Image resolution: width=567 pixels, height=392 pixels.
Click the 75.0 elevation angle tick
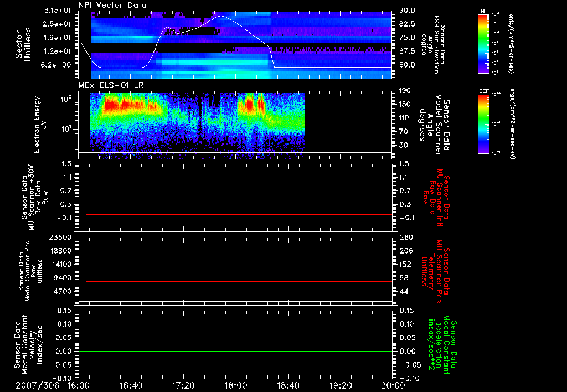pyautogui.click(x=407, y=38)
